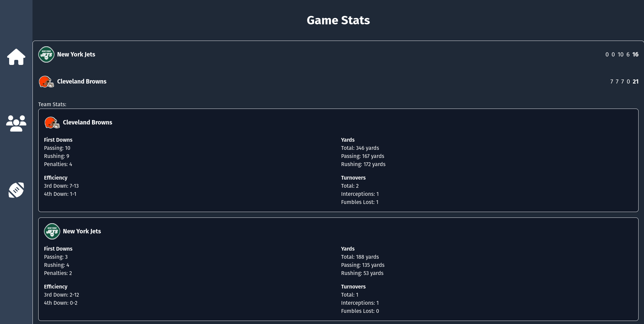
Task: Click the Jets final score of 16
Action: [x=635, y=54]
